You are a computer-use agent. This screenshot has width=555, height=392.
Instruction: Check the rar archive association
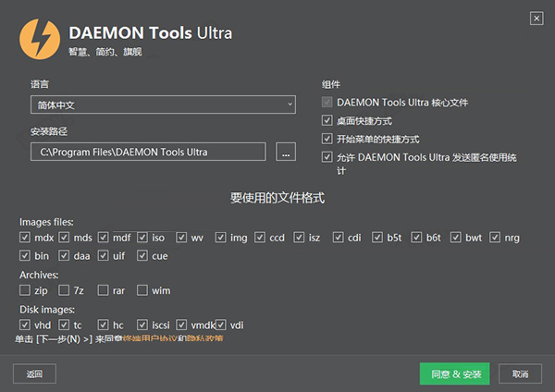[104, 290]
